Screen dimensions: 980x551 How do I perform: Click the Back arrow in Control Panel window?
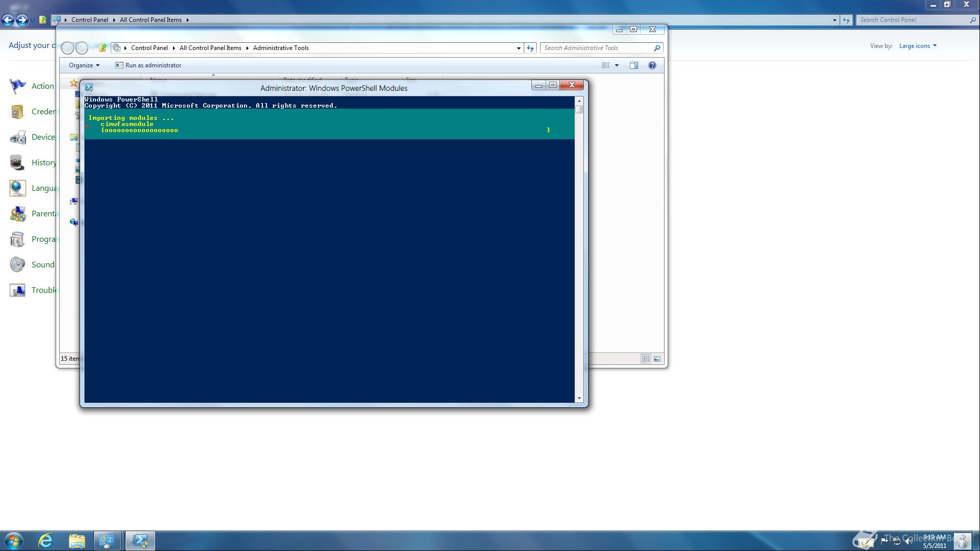click(8, 20)
